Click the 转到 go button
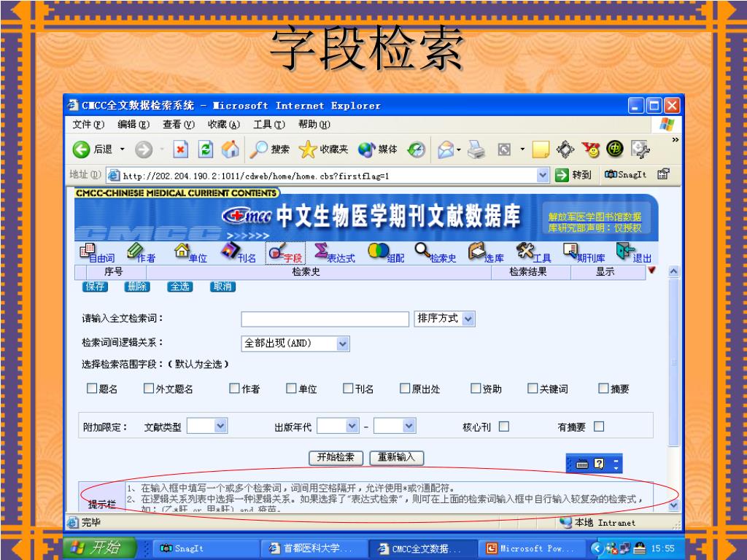Viewport: 747px width, 560px height. (x=573, y=175)
